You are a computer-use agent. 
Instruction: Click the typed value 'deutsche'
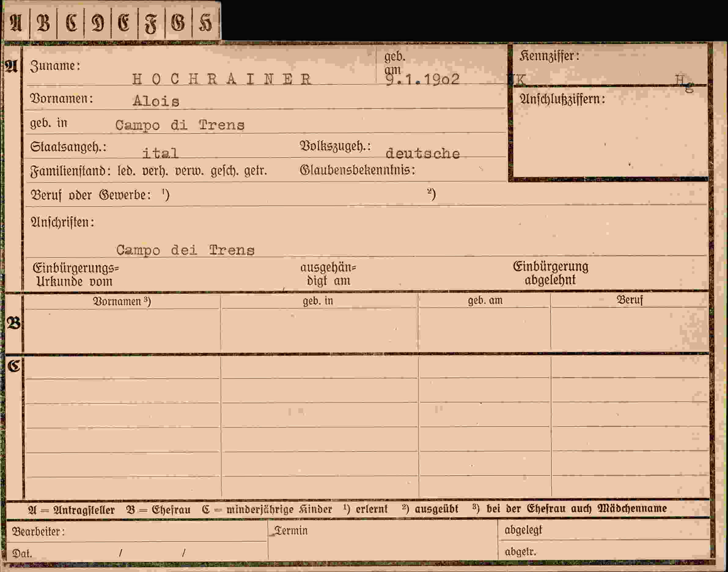tap(423, 153)
